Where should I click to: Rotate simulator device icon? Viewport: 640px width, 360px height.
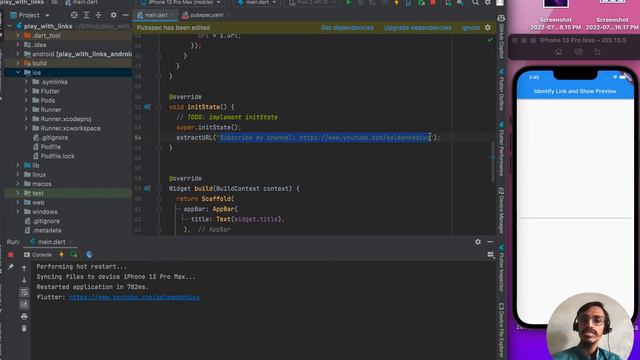pos(597,52)
